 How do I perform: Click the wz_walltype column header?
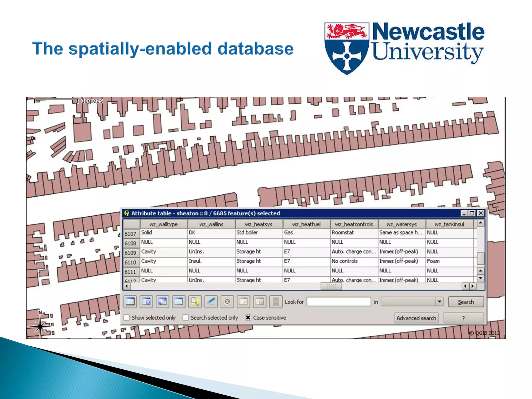click(x=163, y=224)
